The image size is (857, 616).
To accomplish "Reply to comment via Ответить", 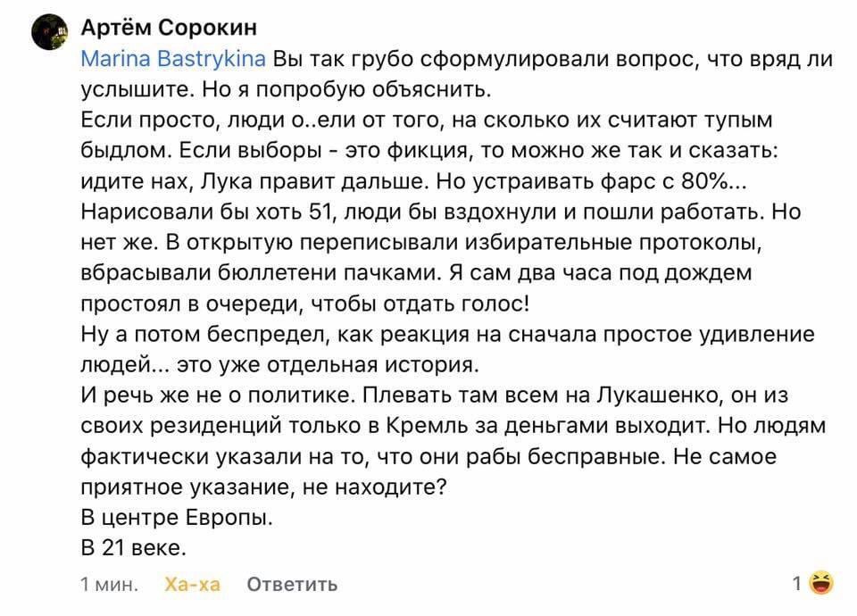I will tap(292, 584).
